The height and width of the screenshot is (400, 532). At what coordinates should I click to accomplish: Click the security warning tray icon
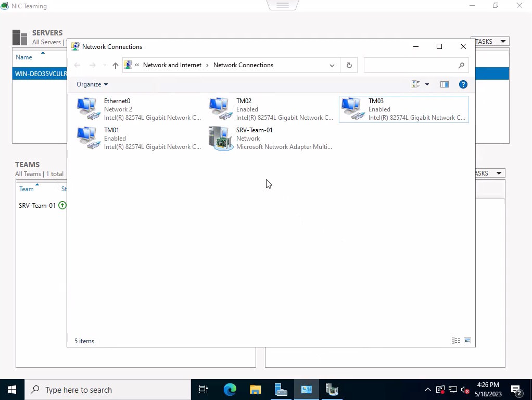click(x=440, y=390)
